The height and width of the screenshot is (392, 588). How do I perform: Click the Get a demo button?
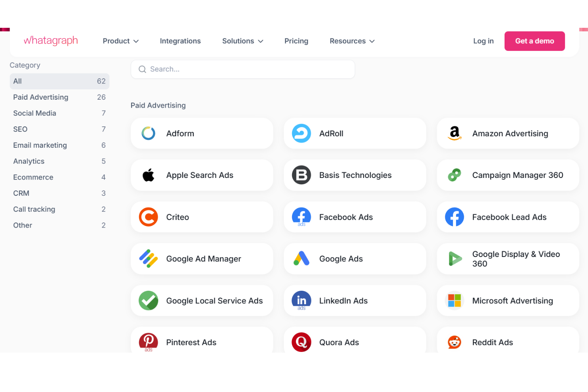click(534, 41)
